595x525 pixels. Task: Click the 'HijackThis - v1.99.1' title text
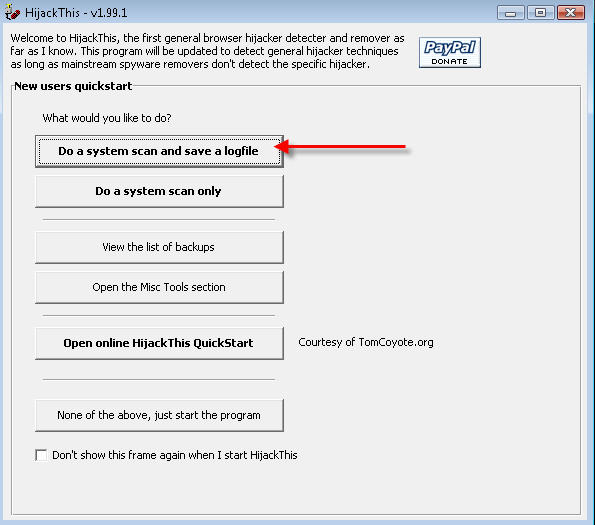[76, 13]
